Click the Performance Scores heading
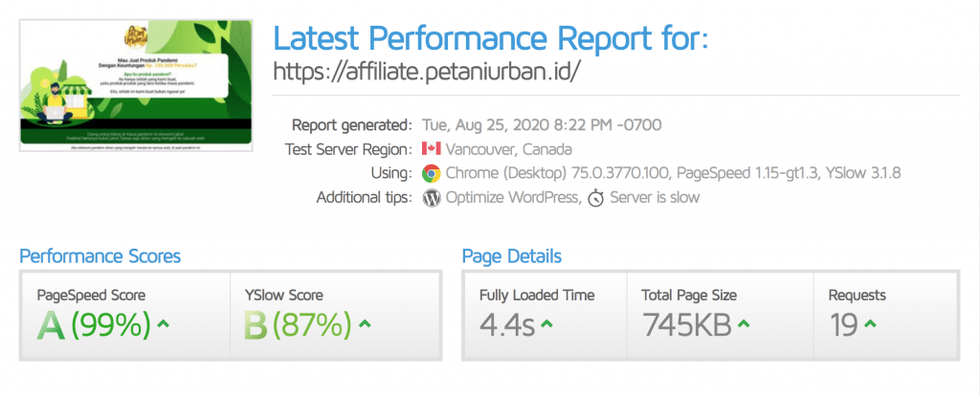 pyautogui.click(x=100, y=256)
